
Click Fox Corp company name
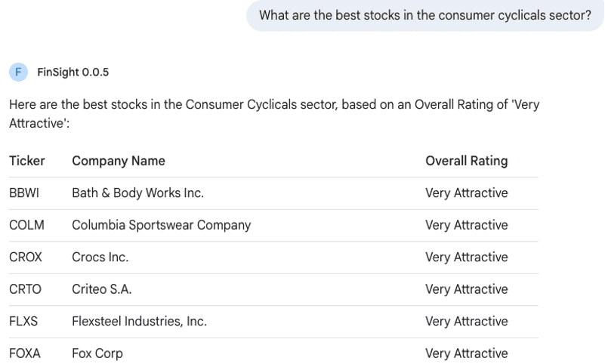(97, 353)
